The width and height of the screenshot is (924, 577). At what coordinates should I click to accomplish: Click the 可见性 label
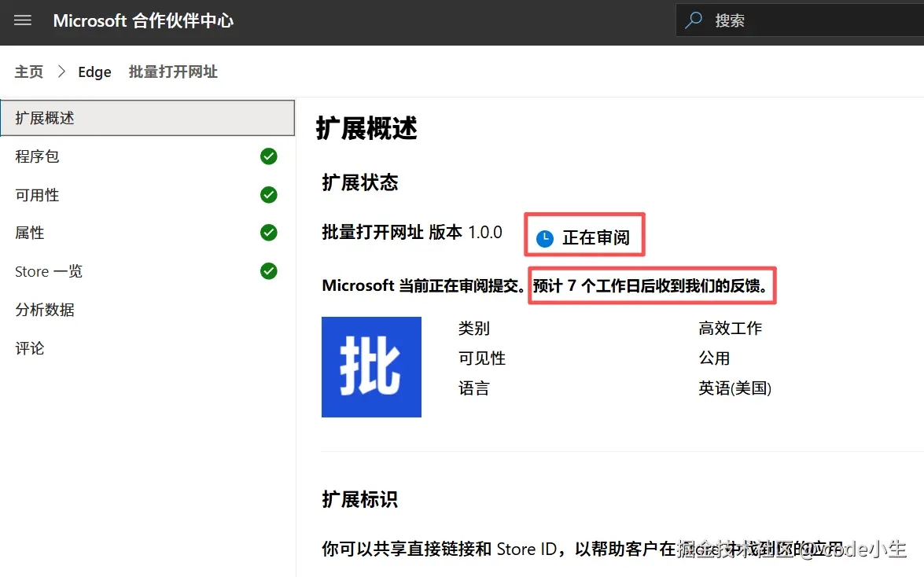pyautogui.click(x=482, y=358)
